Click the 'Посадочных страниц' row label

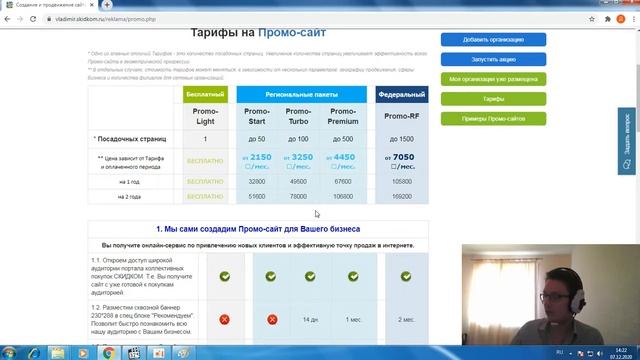pos(130,139)
